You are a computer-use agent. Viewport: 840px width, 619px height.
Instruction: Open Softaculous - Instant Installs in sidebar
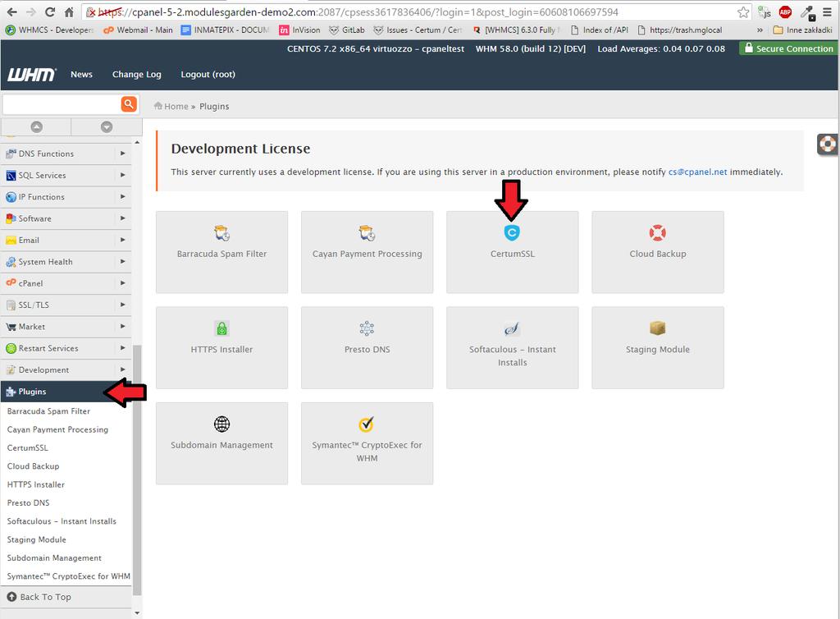pyautogui.click(x=62, y=521)
